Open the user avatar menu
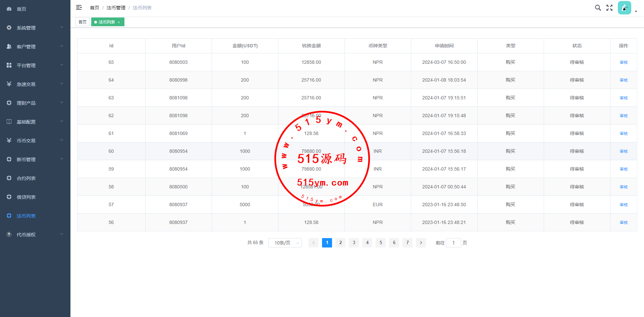 625,8
